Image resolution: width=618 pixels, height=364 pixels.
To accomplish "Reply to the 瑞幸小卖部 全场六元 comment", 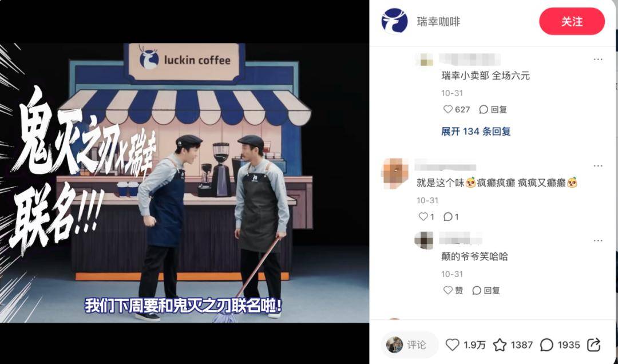I will [x=493, y=109].
